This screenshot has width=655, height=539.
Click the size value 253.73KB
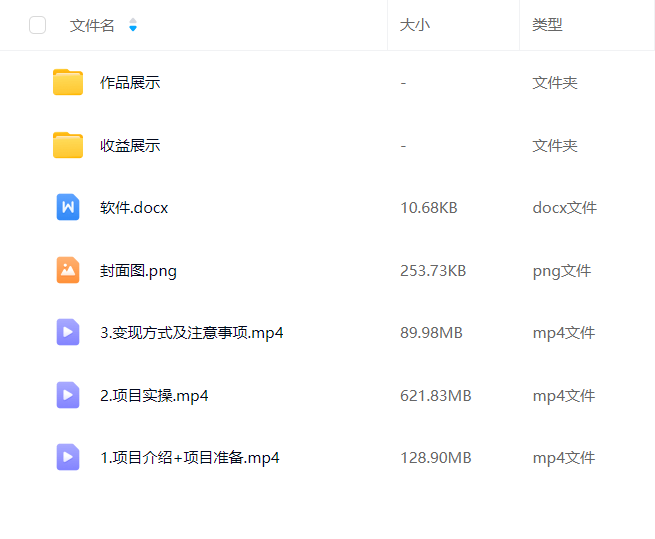click(433, 271)
